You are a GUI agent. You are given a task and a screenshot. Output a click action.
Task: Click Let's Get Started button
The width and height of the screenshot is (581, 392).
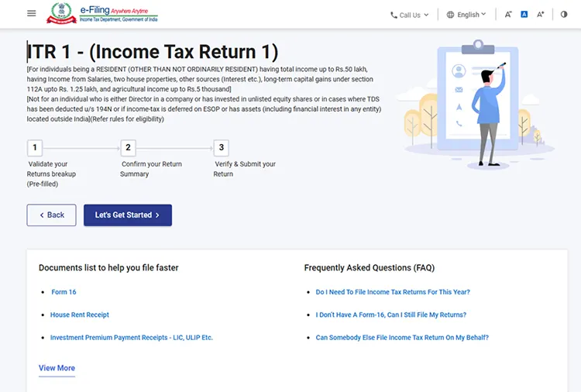pos(128,215)
